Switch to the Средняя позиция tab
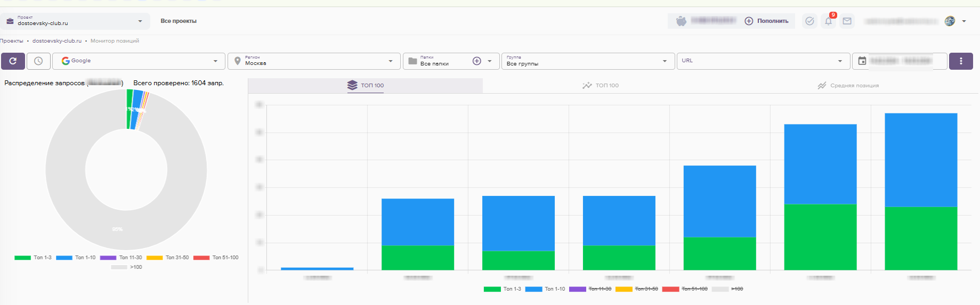The image size is (980, 305). click(x=848, y=86)
